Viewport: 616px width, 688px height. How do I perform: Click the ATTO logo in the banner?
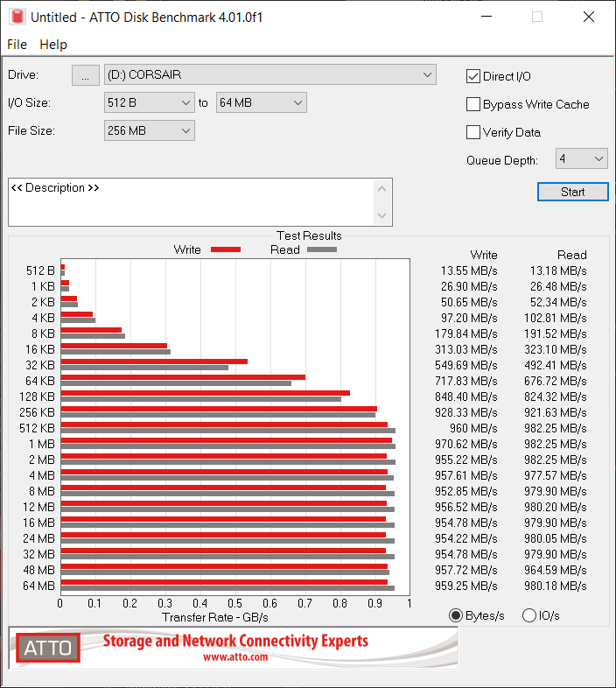pyautogui.click(x=48, y=648)
